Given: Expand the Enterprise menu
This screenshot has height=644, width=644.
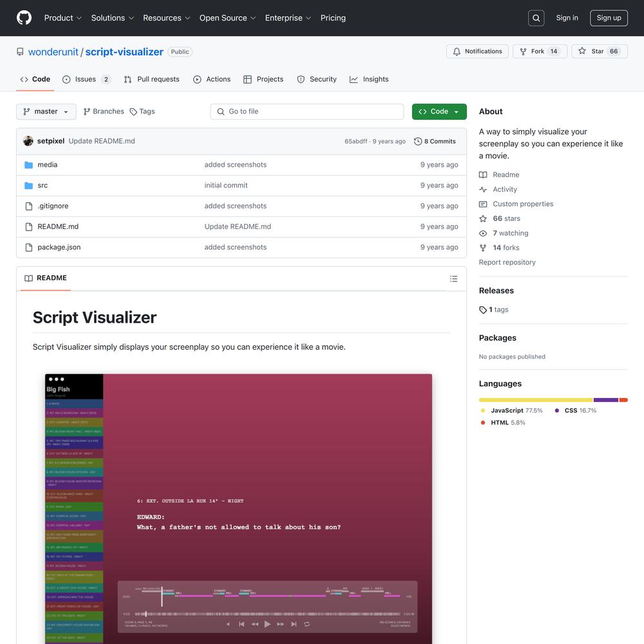Looking at the screenshot, I should [x=288, y=18].
